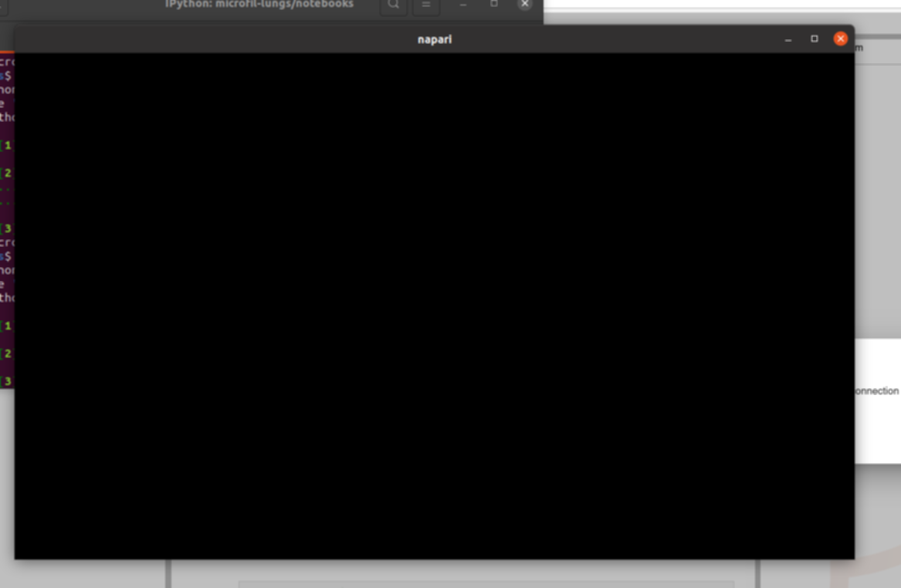Click the napari title bar text
Image resolution: width=901 pixels, height=588 pixels.
435,39
